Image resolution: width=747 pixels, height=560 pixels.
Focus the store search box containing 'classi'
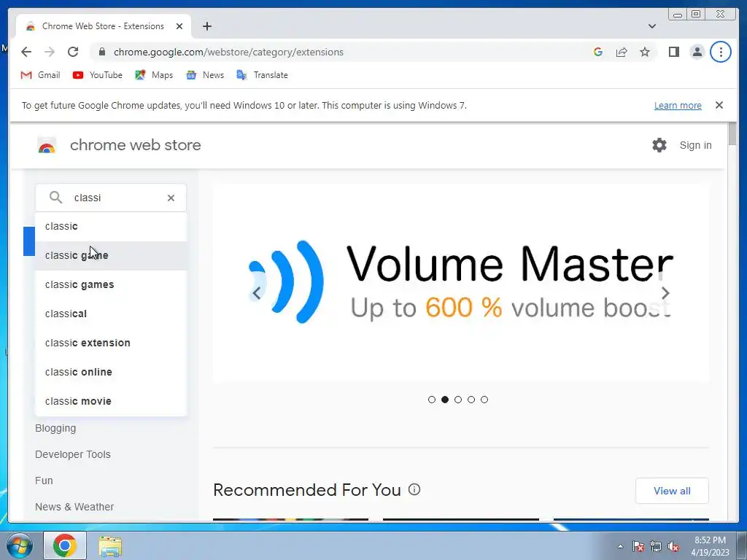click(x=111, y=198)
